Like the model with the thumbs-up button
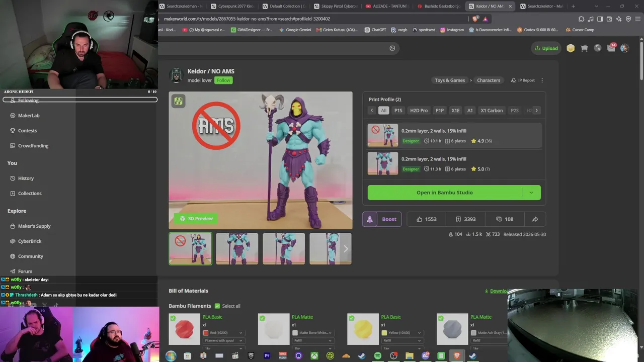Image resolution: width=644 pixels, height=362 pixels. (x=427, y=219)
